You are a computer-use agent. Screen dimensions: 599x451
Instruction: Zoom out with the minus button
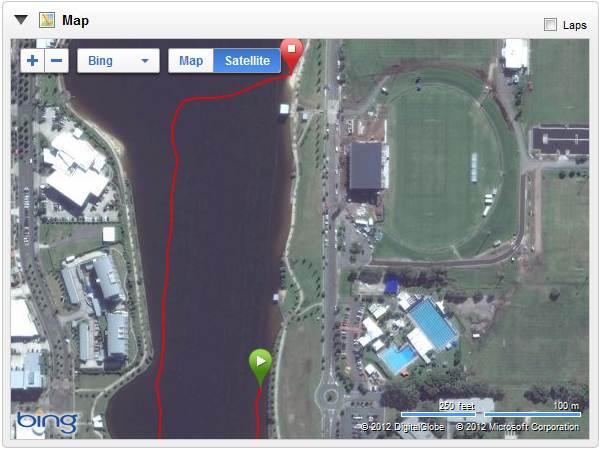coord(57,60)
